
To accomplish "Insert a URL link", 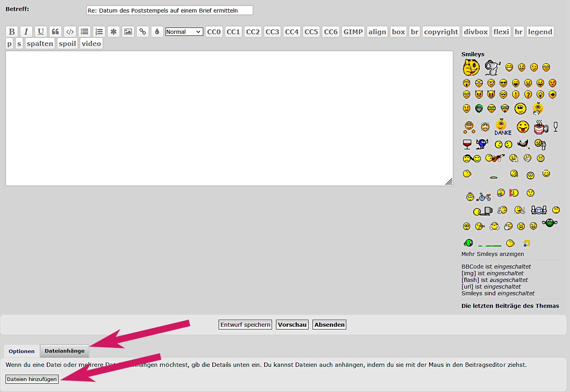I will pyautogui.click(x=143, y=32).
